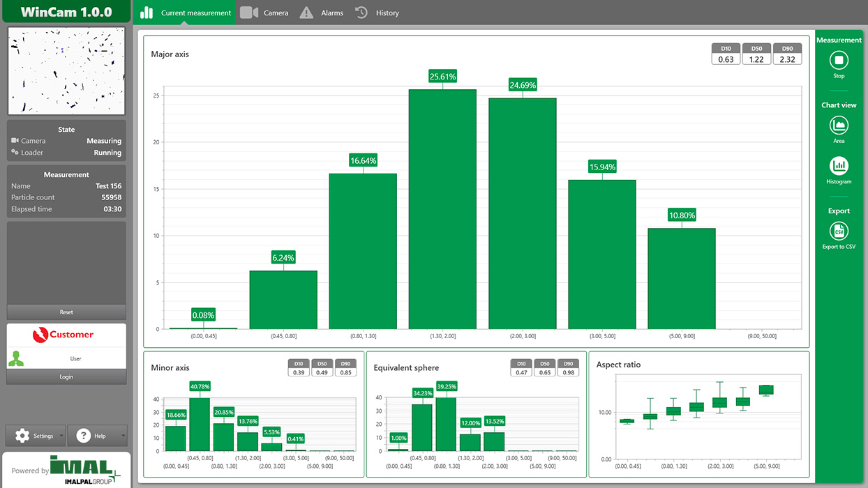This screenshot has width=868, height=488.
Task: Stop the current measurement
Action: [839, 61]
